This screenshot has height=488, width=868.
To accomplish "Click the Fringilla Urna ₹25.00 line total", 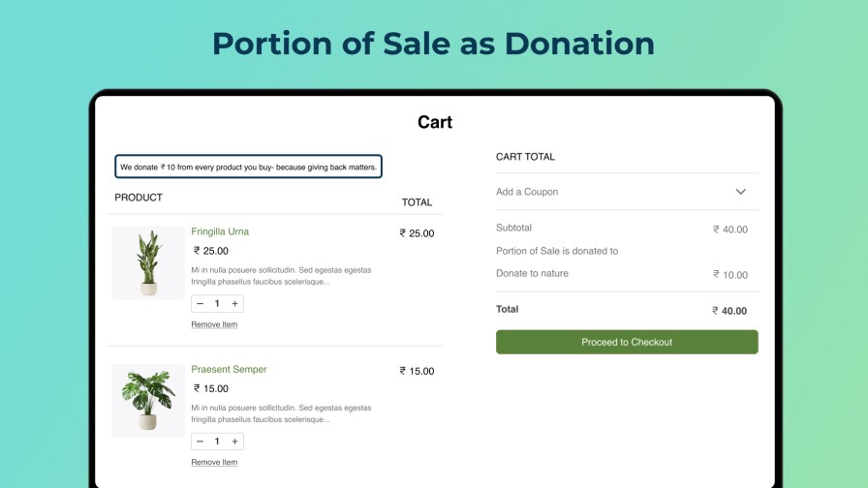I will click(417, 233).
